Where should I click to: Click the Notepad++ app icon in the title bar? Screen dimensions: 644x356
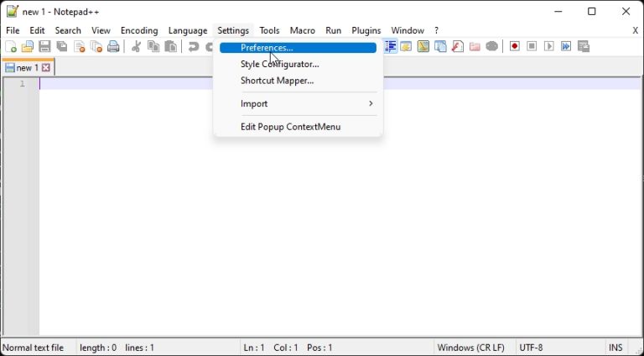13,11
